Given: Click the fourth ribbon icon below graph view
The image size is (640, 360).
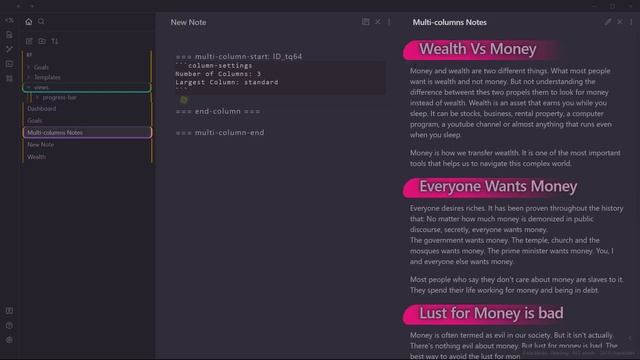Looking at the screenshot, I should [x=9, y=64].
